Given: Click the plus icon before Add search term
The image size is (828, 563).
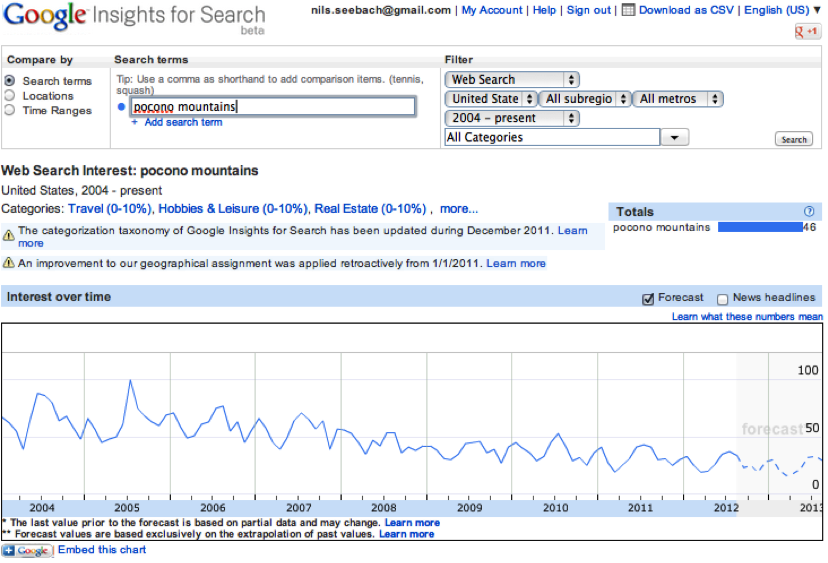Looking at the screenshot, I should tap(135, 122).
